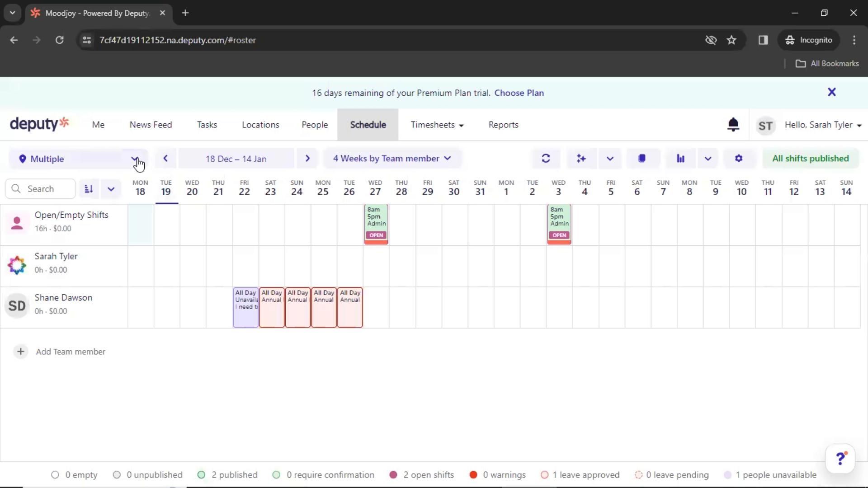868x488 pixels.
Task: Click the auto-schedule sparkle icon
Action: [x=581, y=159]
